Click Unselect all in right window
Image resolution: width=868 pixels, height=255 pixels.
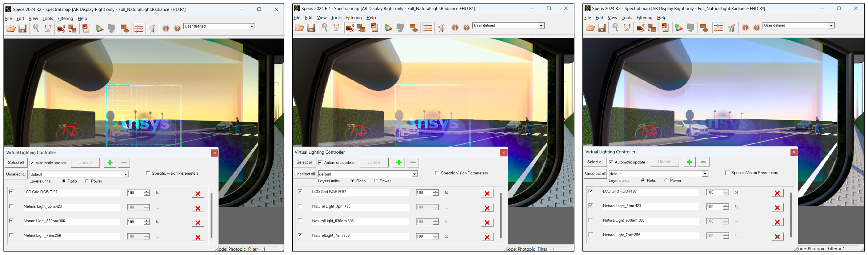coord(595,174)
